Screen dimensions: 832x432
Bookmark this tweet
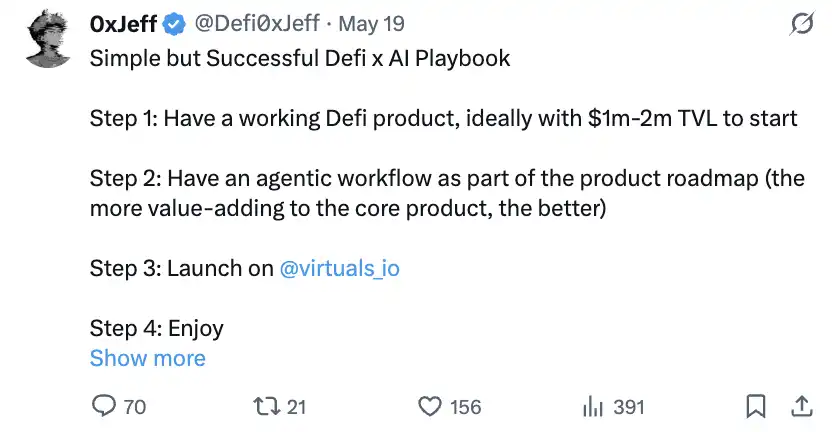tap(757, 406)
